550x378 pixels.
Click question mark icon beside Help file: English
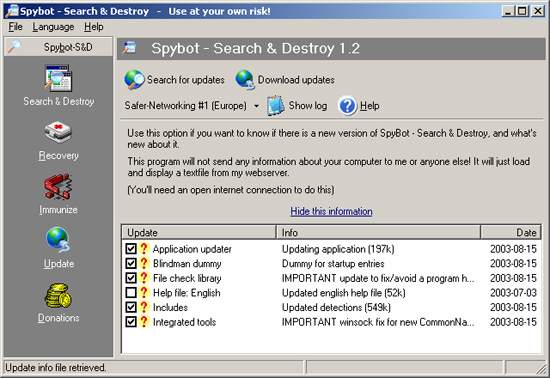click(x=143, y=292)
